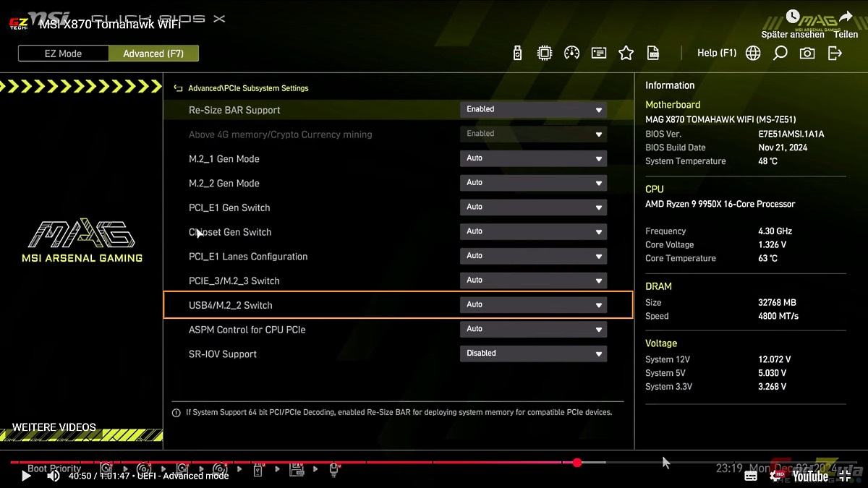868x488 pixels.
Task: Mute the video volume speaker icon
Action: click(53, 476)
